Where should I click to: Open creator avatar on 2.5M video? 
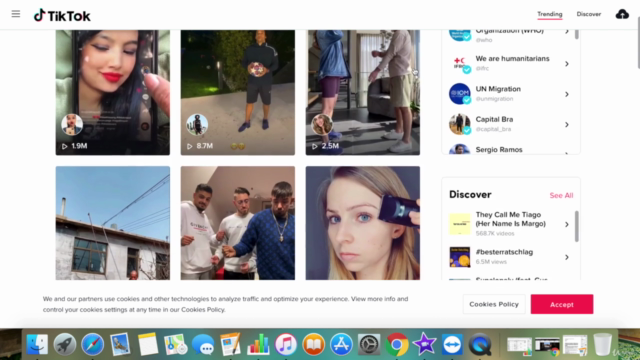[x=322, y=124]
